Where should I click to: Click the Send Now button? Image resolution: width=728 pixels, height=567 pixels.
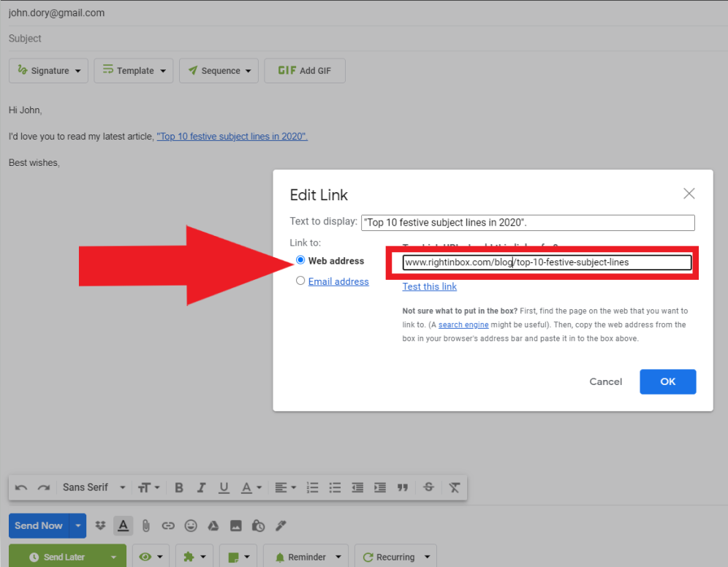click(39, 525)
